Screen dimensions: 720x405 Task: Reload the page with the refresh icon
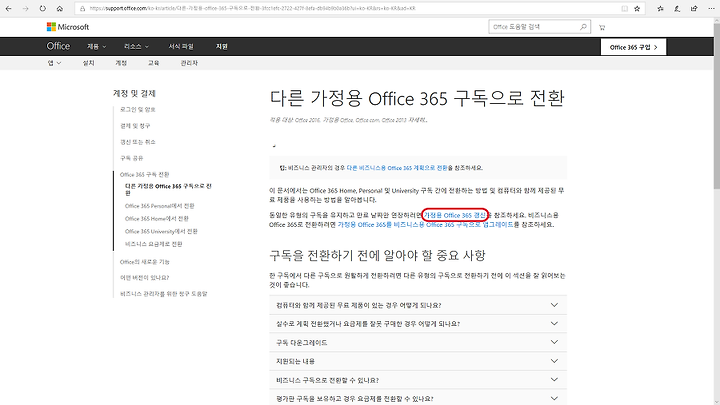[42, 9]
